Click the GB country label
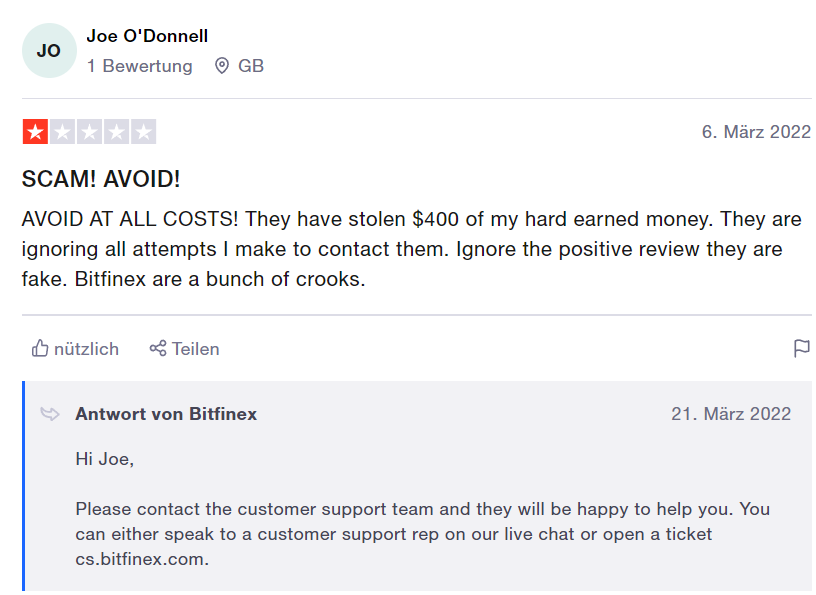This screenshot has height=595, width=816. [251, 66]
